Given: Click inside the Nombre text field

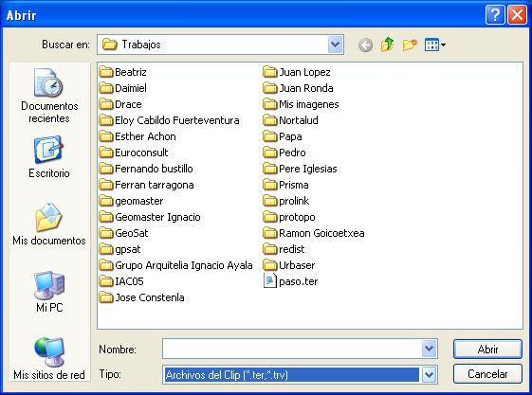Looking at the screenshot, I should (x=292, y=349).
